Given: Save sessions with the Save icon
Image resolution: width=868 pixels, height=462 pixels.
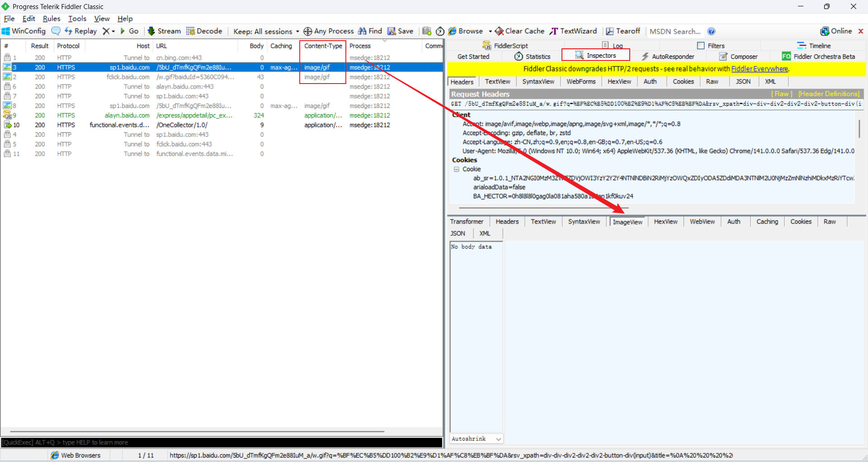Looking at the screenshot, I should 401,31.
